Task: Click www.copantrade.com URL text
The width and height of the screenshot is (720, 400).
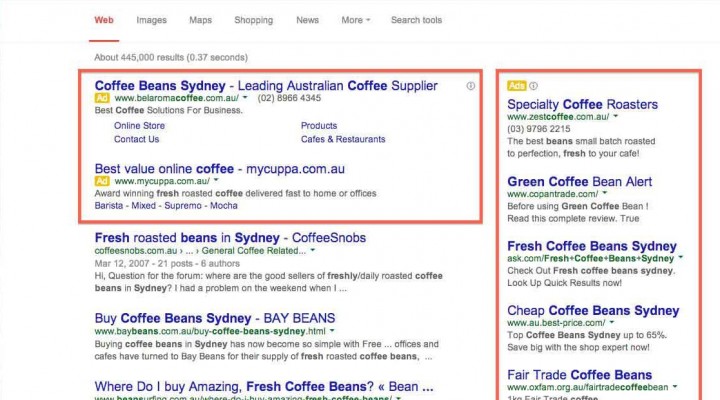Action: [553, 194]
